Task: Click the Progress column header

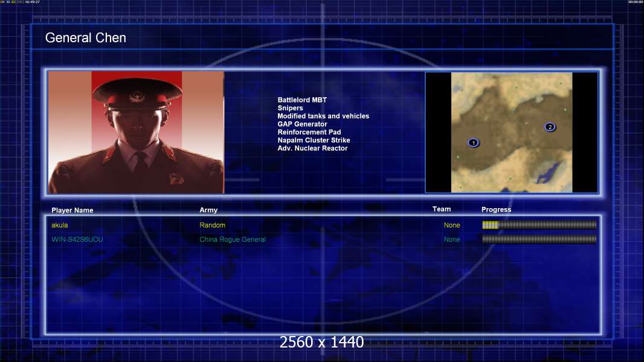Action: pos(496,209)
